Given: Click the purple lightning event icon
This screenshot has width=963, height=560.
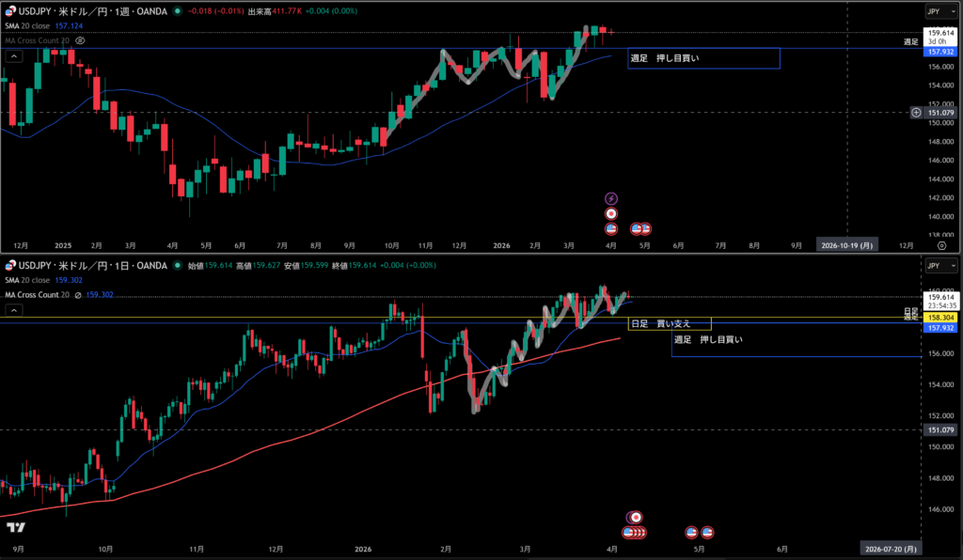Looking at the screenshot, I should (x=611, y=199).
